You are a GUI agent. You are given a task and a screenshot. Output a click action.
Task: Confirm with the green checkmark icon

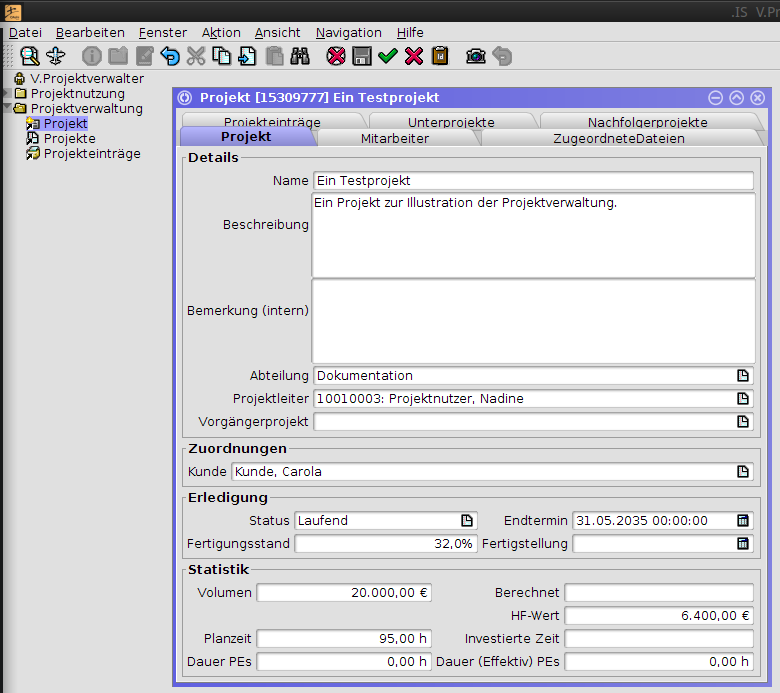[388, 56]
